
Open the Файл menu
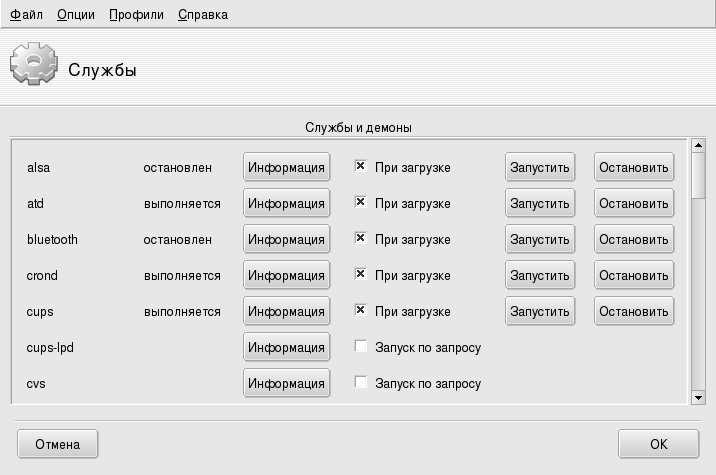(x=26, y=15)
